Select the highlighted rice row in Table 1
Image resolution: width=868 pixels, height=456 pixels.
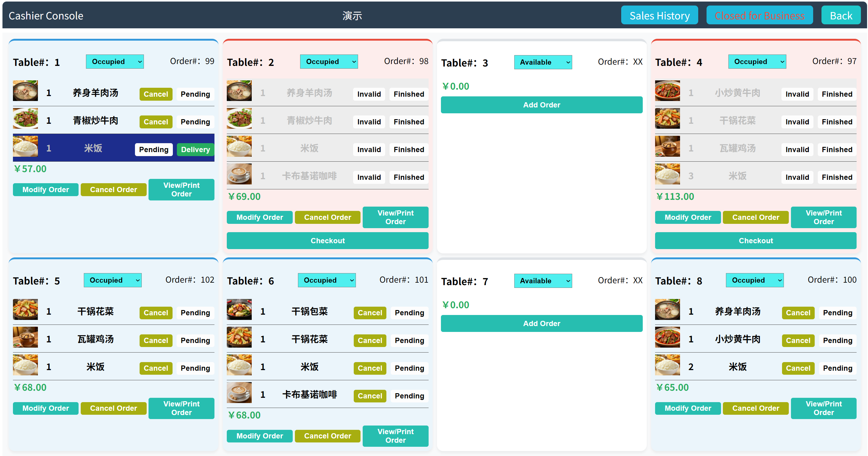[93, 148]
